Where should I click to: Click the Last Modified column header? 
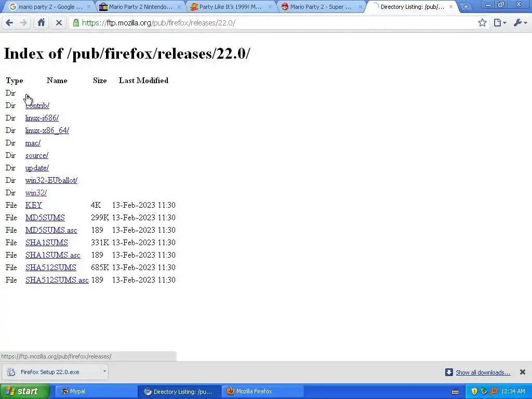[x=143, y=81]
